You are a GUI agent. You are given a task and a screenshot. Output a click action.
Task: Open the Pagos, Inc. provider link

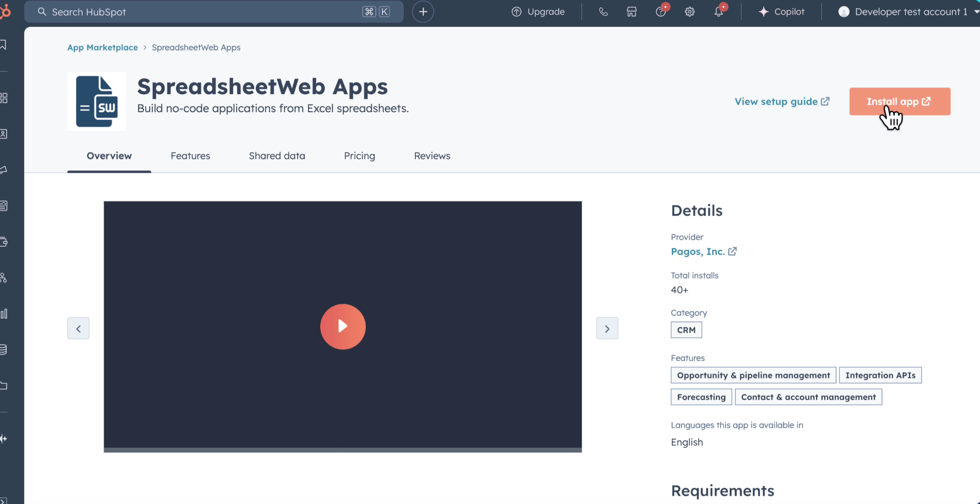[x=698, y=252]
